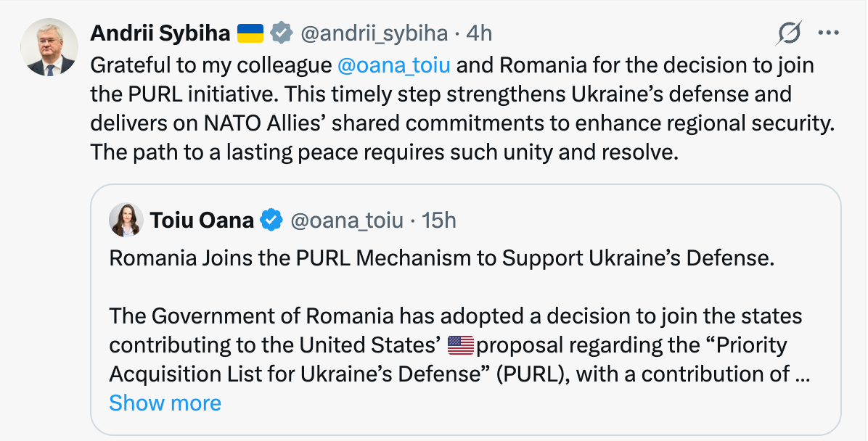Click the United States flag emoji
This screenshot has height=441, width=868.
click(460, 345)
